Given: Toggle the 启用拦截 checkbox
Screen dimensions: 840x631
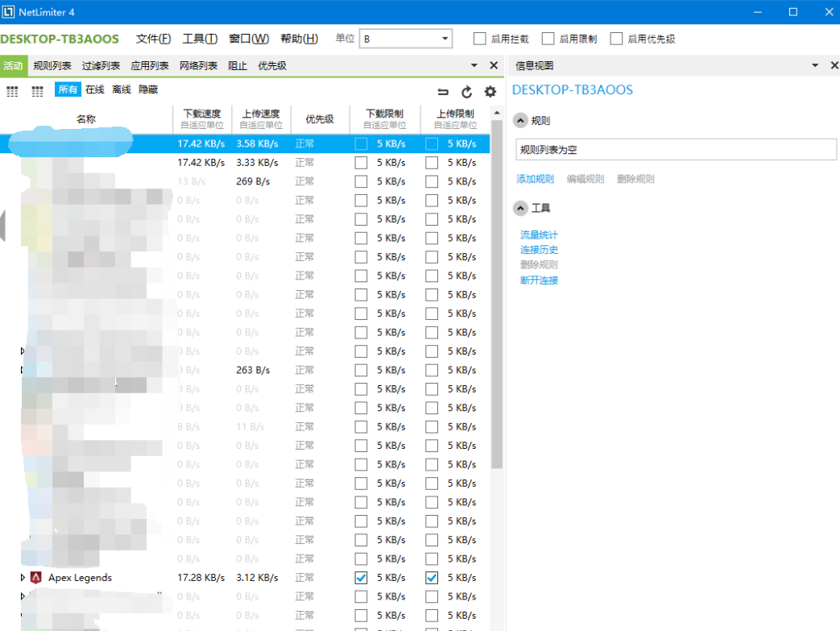Looking at the screenshot, I should (480, 39).
